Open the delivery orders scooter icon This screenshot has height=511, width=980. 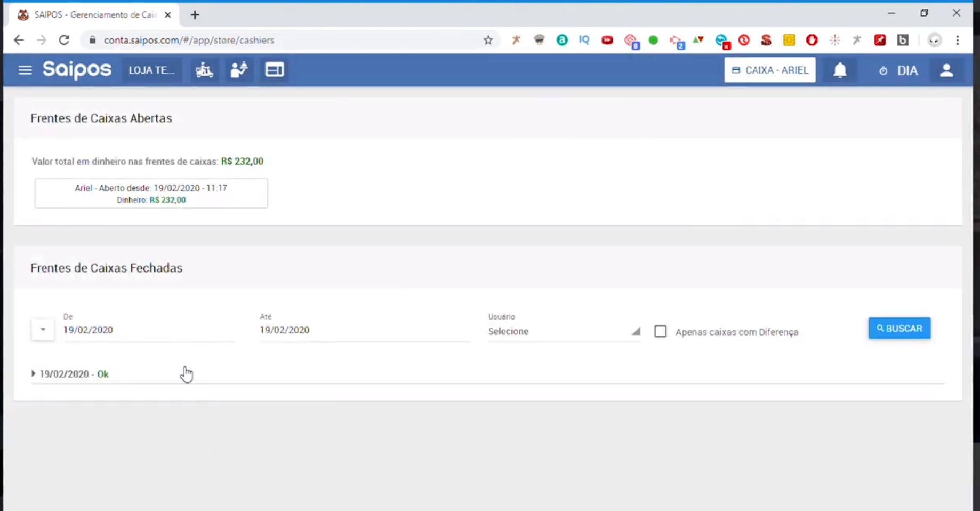point(204,70)
